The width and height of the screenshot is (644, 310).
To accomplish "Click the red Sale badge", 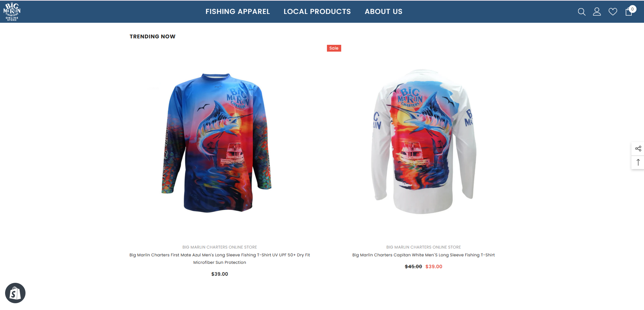I will pos(334,48).
